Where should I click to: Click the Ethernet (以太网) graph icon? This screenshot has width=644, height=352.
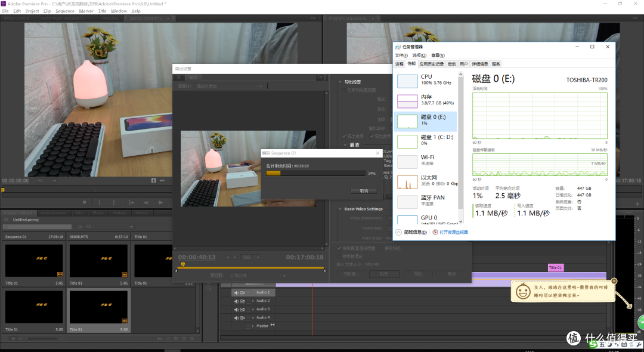[407, 182]
